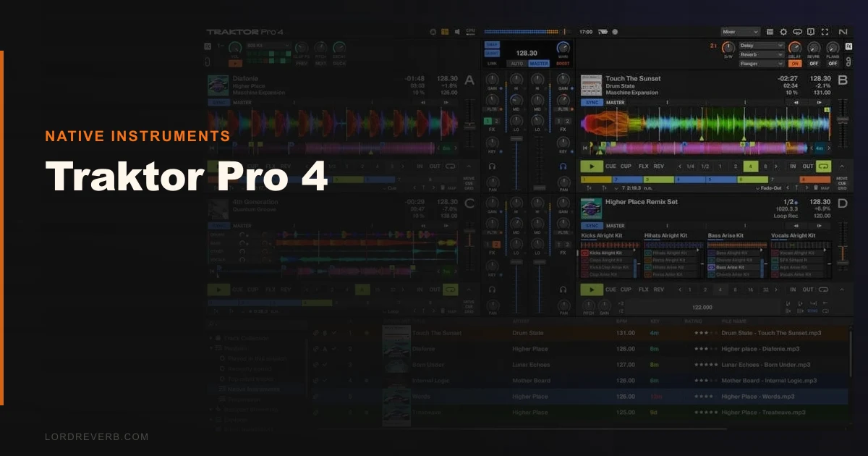Show smaller loop sizes on Deck B
Screen dimensions: 868x456
tap(679, 166)
